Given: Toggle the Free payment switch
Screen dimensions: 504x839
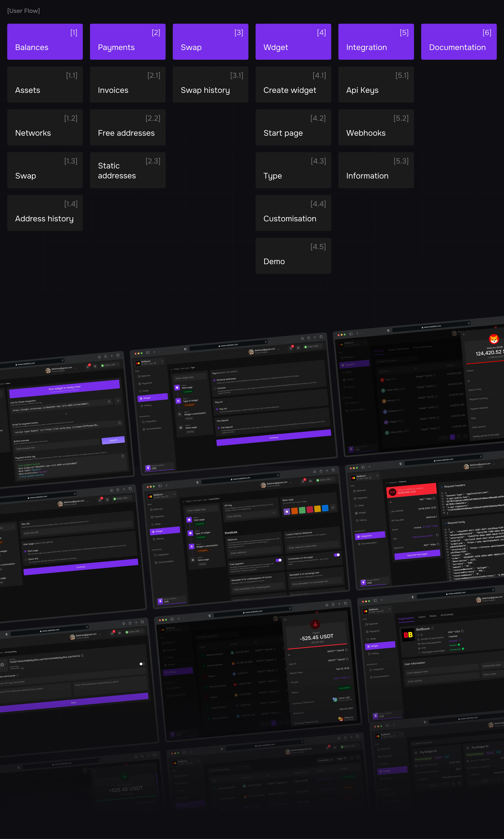Looking at the screenshot, I should pos(279,560).
